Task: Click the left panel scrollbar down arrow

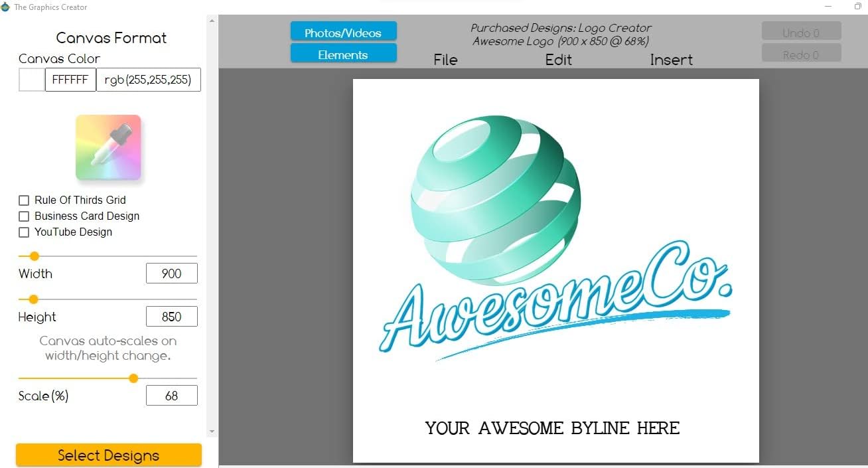Action: click(x=212, y=431)
